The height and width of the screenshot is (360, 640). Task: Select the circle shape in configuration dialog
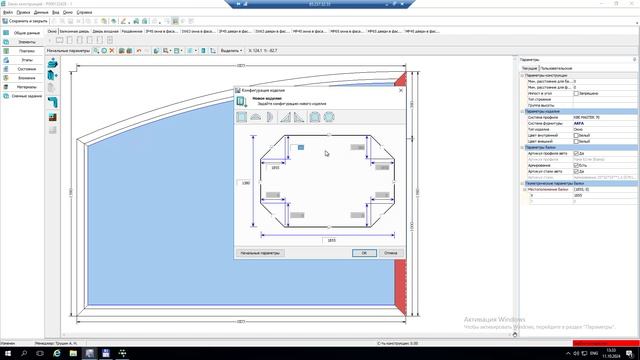coord(329,117)
